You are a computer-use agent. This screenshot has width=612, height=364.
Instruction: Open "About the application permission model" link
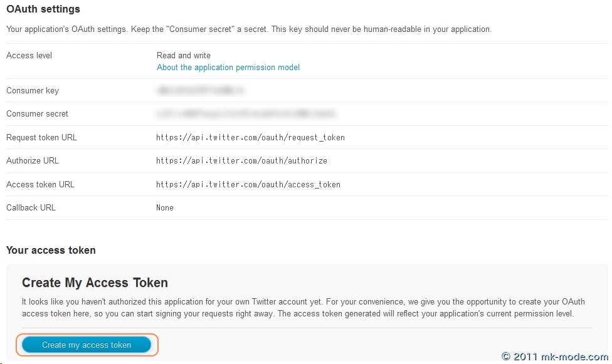228,67
